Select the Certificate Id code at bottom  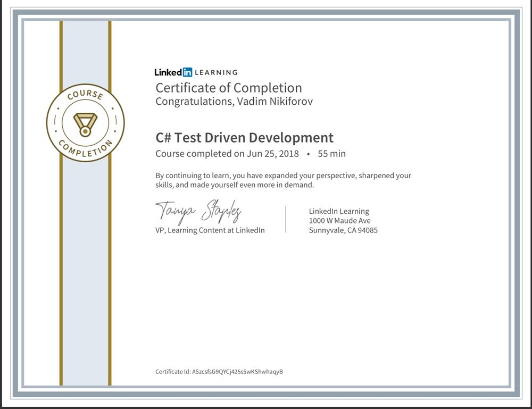coord(237,372)
